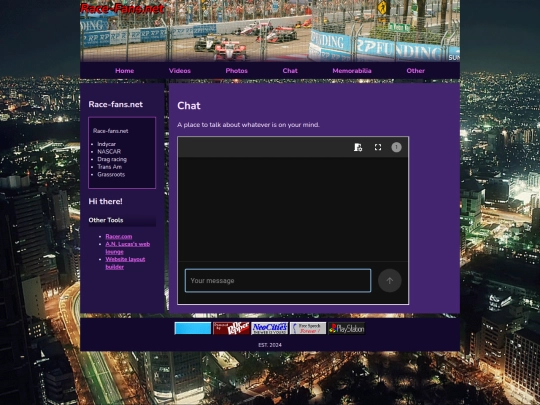Click the 'EST. 2024' footer text
This screenshot has height=405, width=540.
(270, 345)
